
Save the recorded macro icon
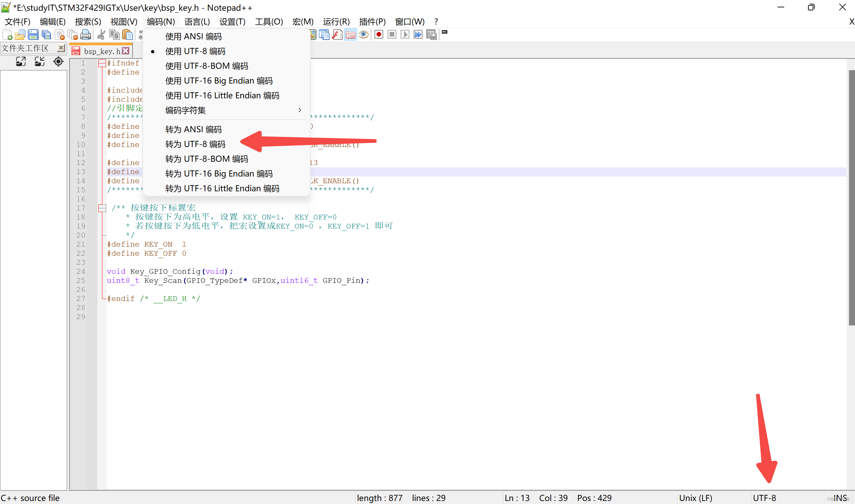[x=431, y=35]
